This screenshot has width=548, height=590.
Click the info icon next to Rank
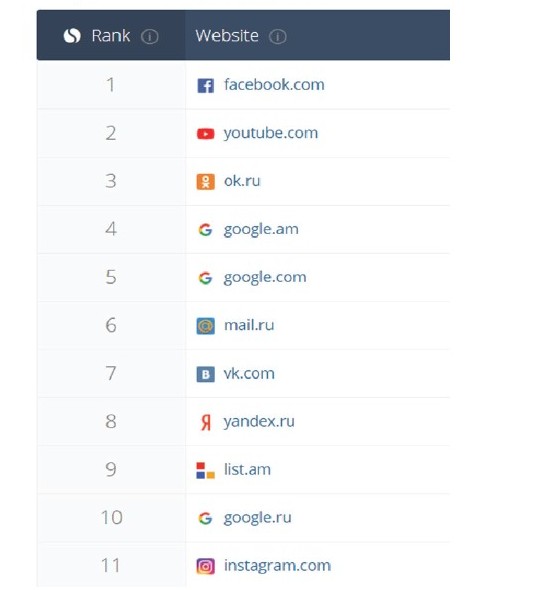149,36
